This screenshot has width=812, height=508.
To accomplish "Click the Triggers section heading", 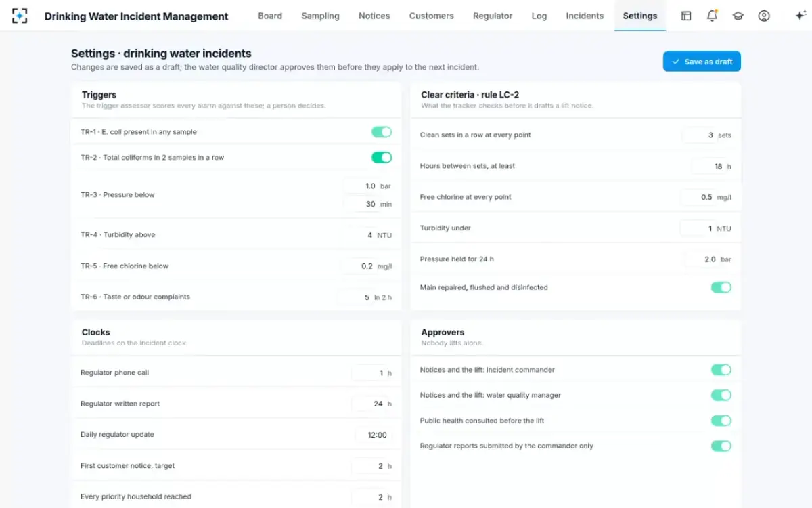I will point(99,95).
